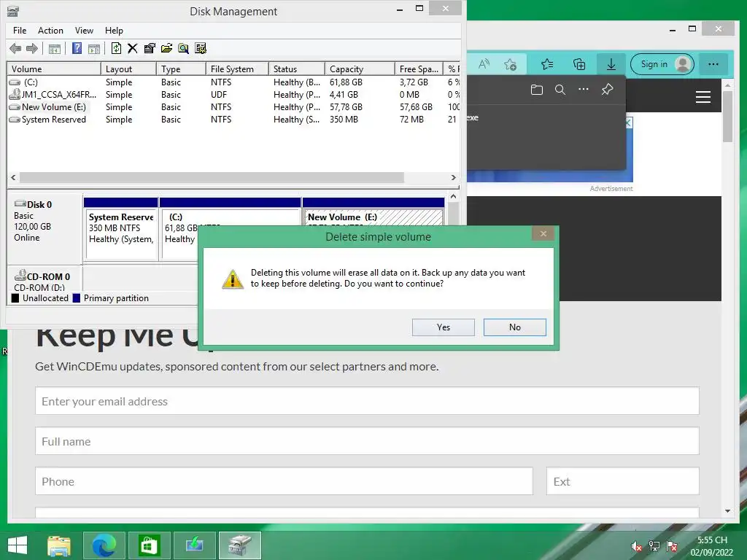The width and height of the screenshot is (747, 560).
Task: Select the (C:) volume row
Action: coord(233,82)
